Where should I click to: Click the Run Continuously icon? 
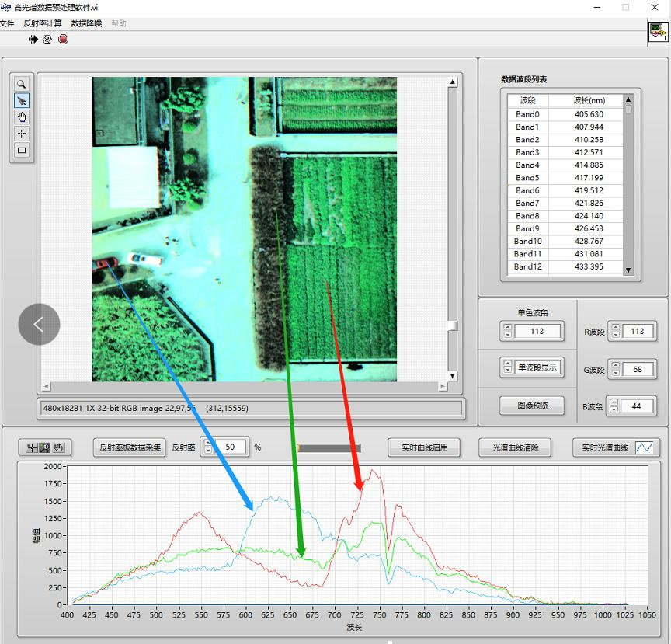(x=47, y=39)
